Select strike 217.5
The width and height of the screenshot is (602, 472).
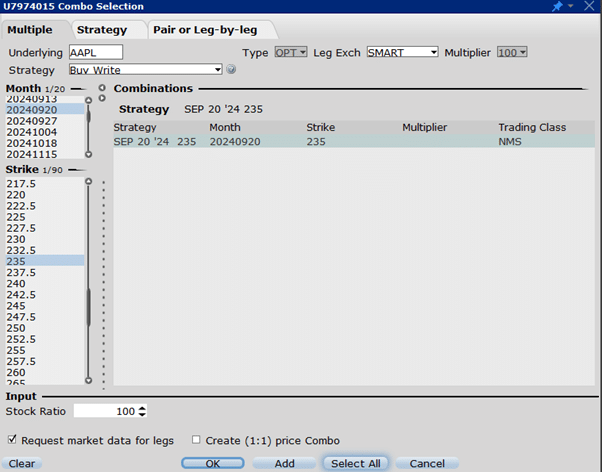click(x=45, y=184)
